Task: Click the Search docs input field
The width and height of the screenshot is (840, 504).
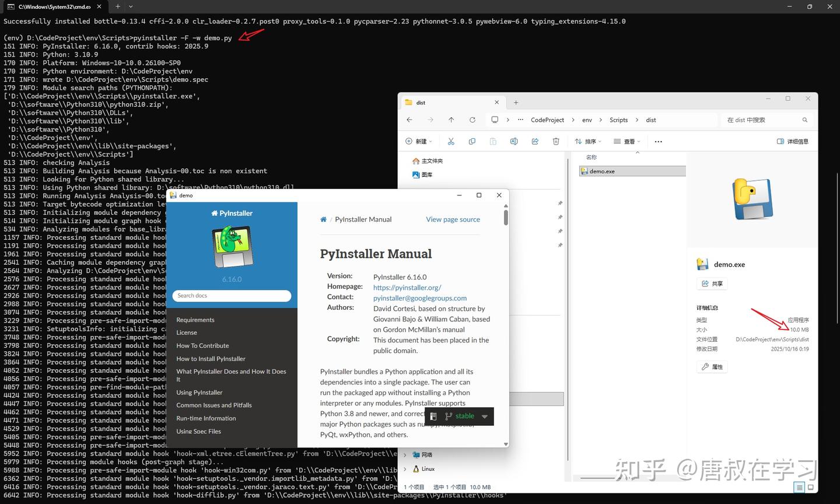Action: 232,296
